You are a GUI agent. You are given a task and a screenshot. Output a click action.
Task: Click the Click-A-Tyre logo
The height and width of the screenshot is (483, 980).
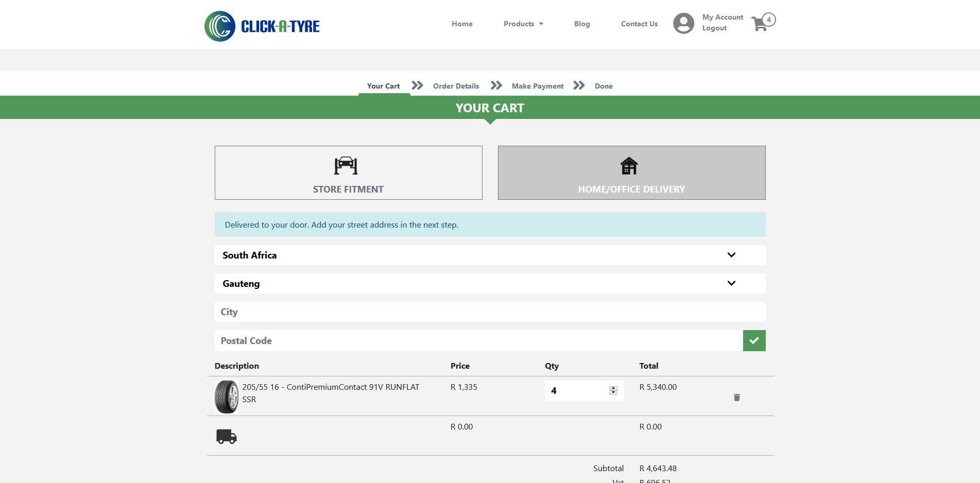pyautogui.click(x=262, y=26)
